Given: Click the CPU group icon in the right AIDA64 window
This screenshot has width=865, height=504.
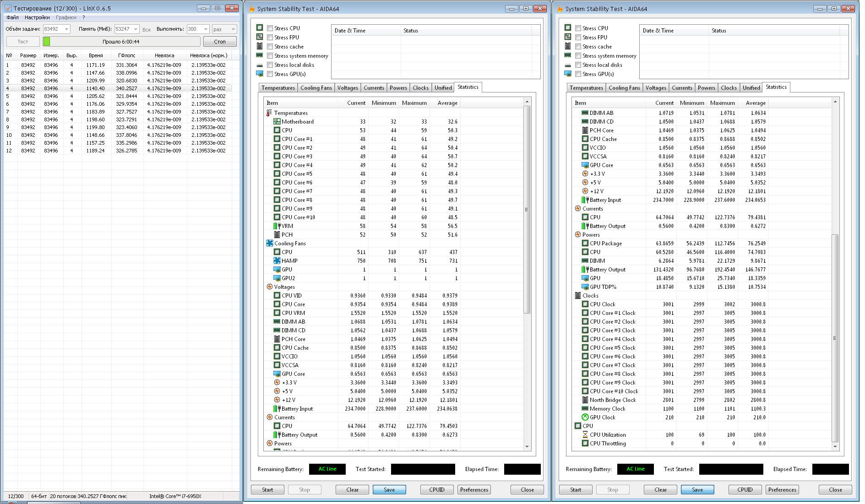Looking at the screenshot, I should [577, 426].
